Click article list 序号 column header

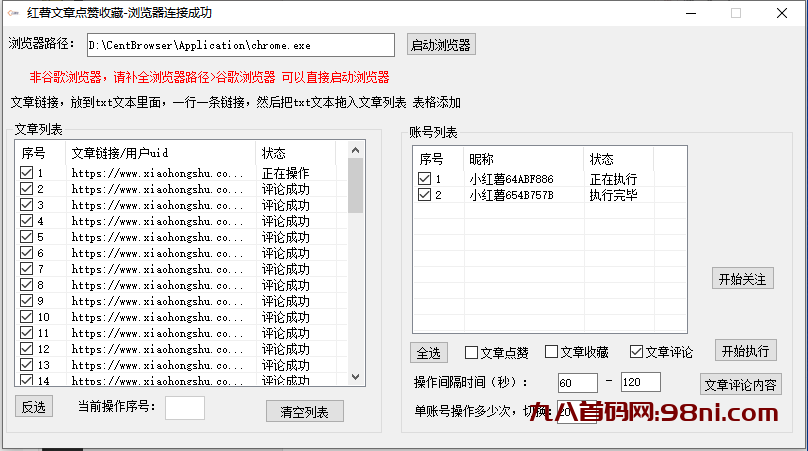(41, 153)
